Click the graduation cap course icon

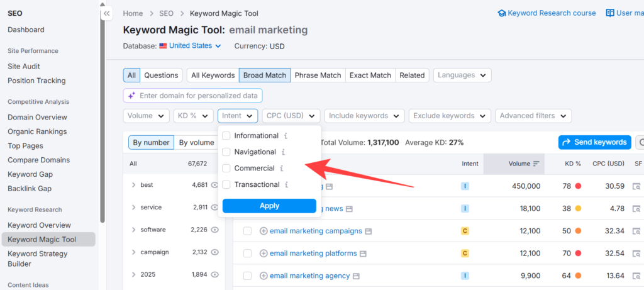click(x=501, y=13)
